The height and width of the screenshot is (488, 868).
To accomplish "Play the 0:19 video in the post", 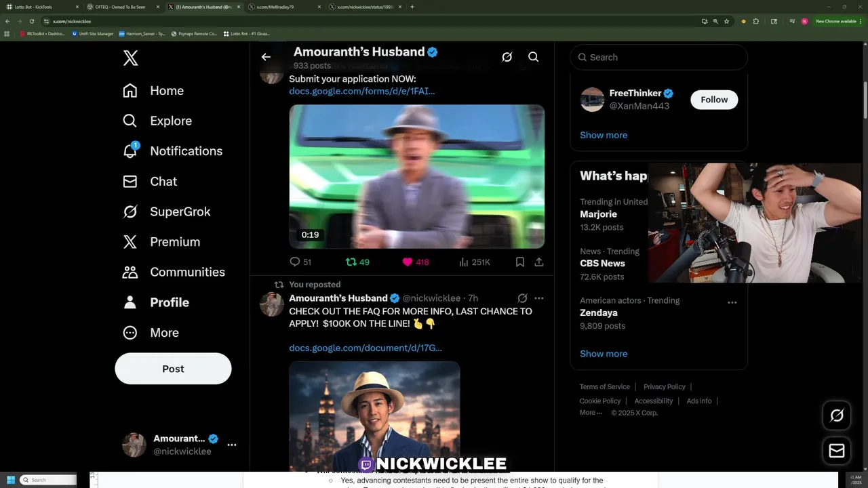I will pos(417,176).
